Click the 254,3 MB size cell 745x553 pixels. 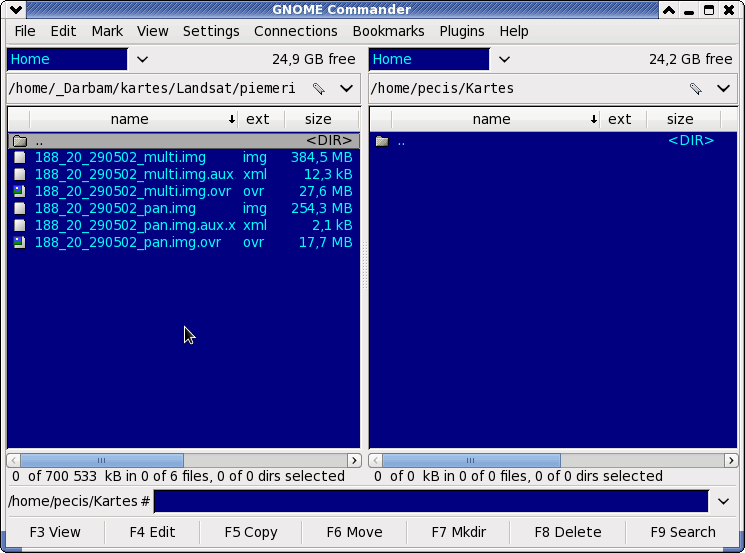[322, 209]
